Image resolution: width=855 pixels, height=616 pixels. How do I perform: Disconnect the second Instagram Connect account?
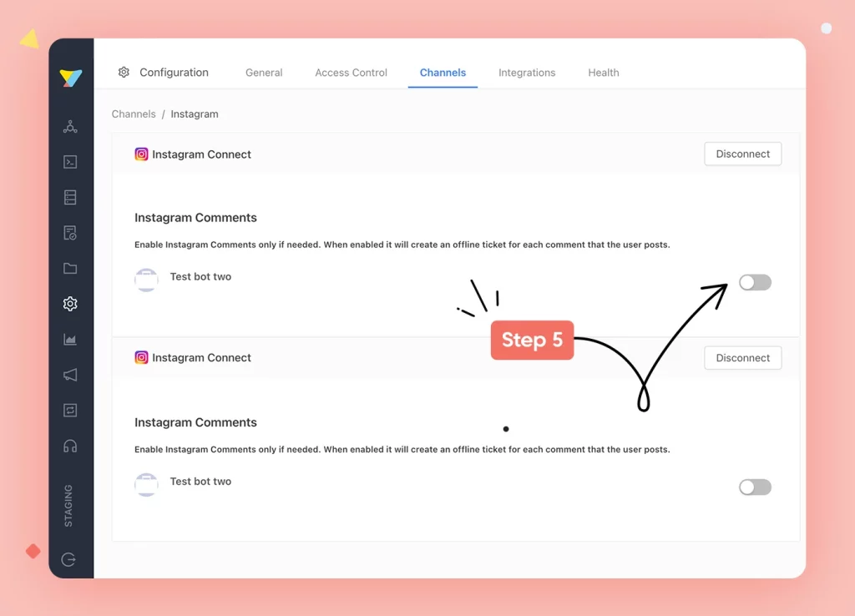pos(742,357)
